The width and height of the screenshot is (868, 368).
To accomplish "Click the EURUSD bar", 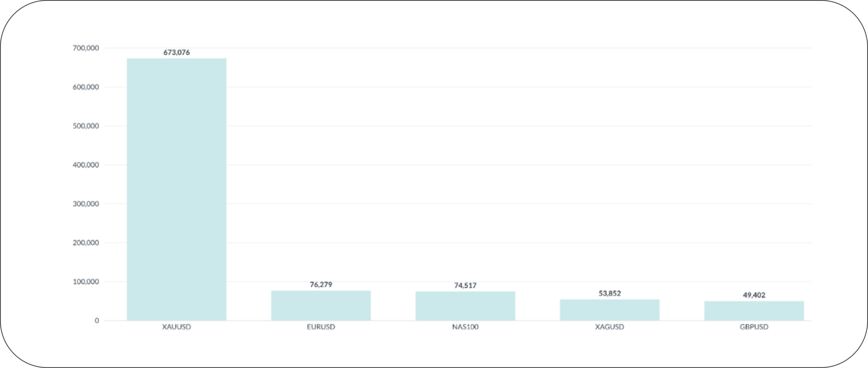I will coord(321,306).
